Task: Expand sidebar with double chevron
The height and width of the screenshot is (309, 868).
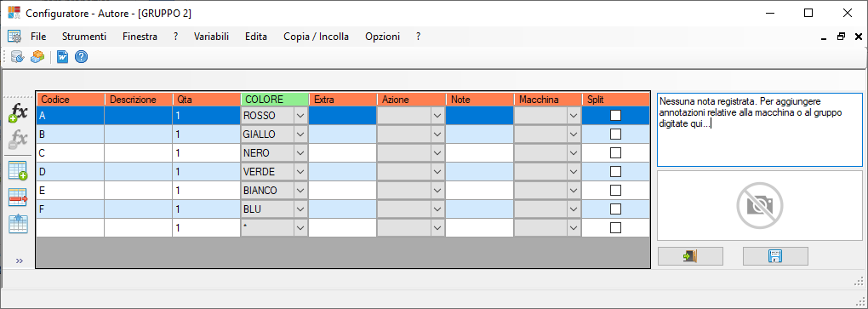Action: (x=20, y=260)
